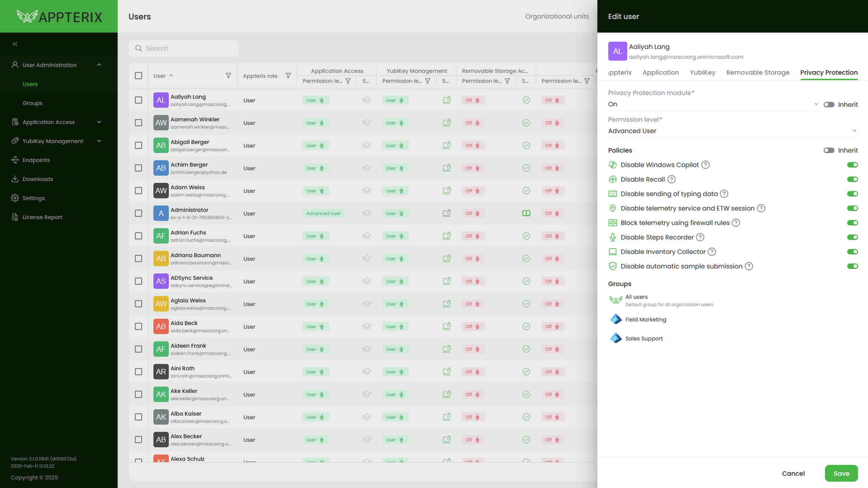Open Groups under User Administration

32,103
